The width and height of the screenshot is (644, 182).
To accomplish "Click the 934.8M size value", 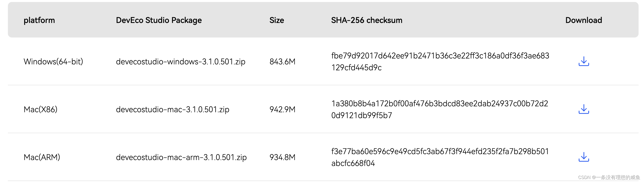I will pyautogui.click(x=282, y=157).
